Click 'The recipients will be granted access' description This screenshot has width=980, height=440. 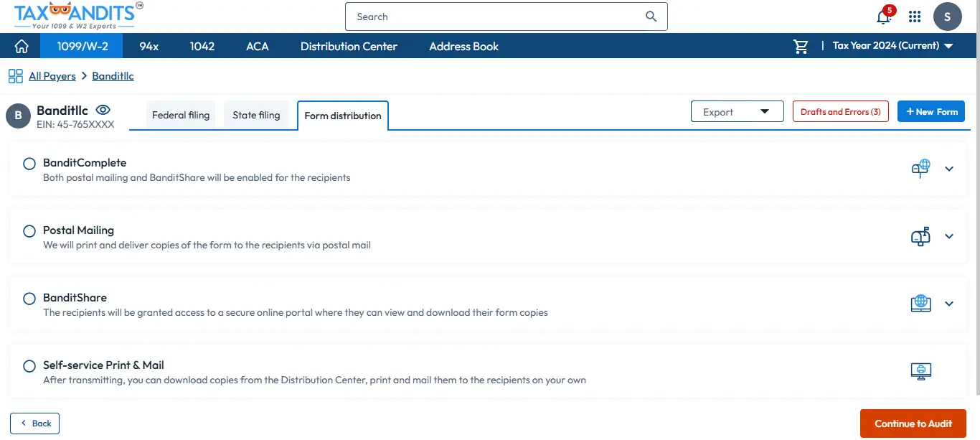pyautogui.click(x=296, y=312)
